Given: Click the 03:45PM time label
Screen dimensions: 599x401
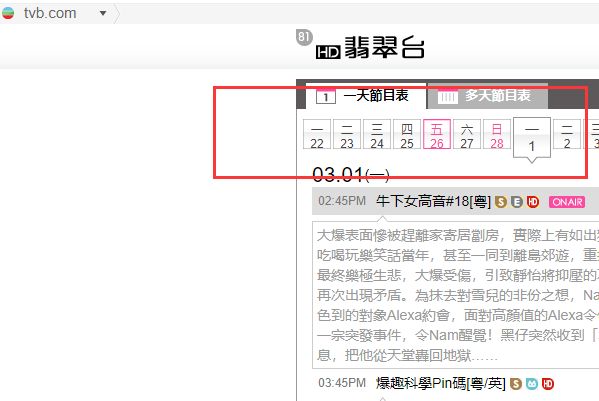Looking at the screenshot, I should 342,383.
